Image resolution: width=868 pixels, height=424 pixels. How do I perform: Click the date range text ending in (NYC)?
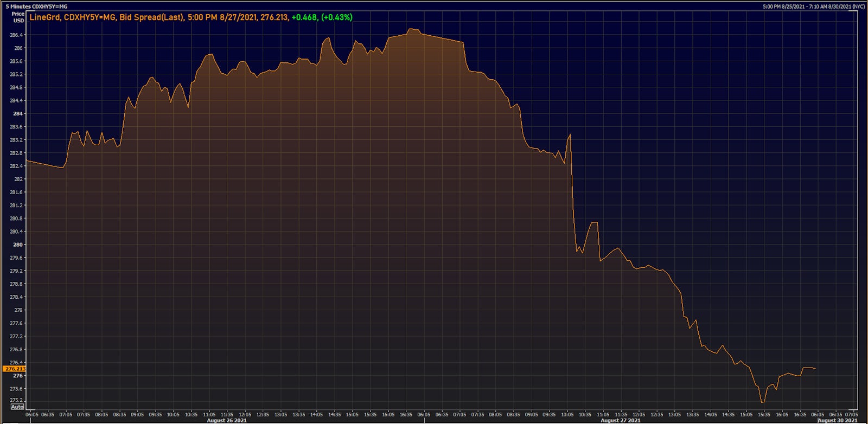(814, 7)
